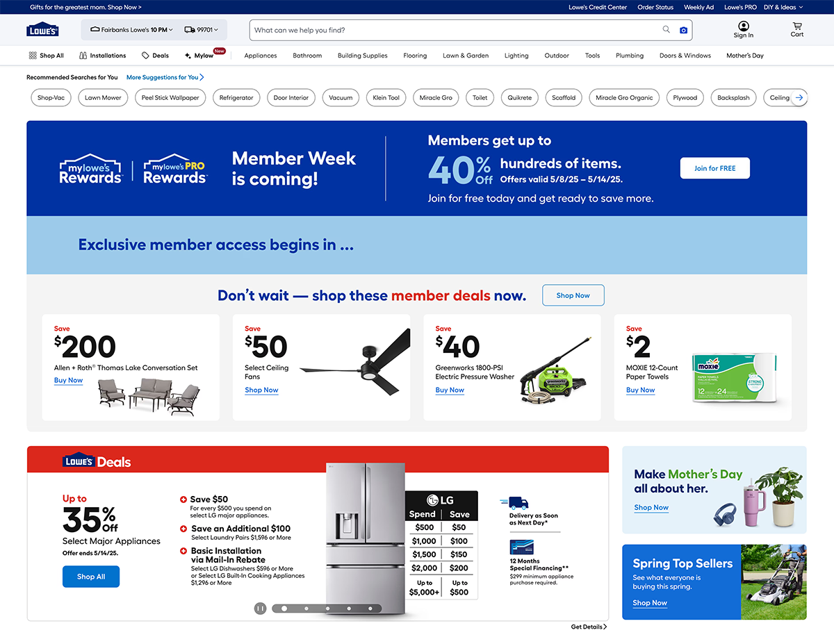Click the Lowe's logo in the header
834x644 pixels.
pyautogui.click(x=42, y=30)
